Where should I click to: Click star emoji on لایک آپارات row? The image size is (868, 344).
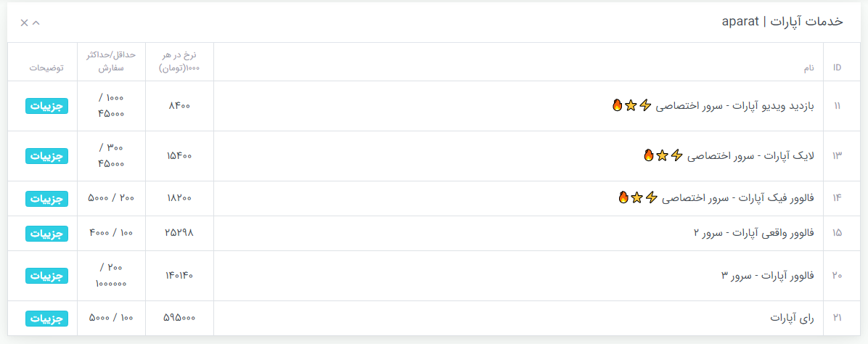point(662,155)
